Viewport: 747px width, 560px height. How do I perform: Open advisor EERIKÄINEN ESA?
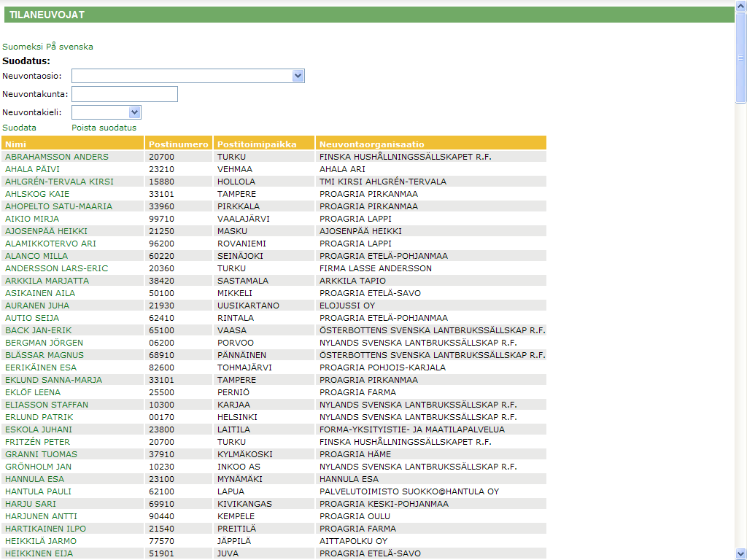(x=41, y=367)
